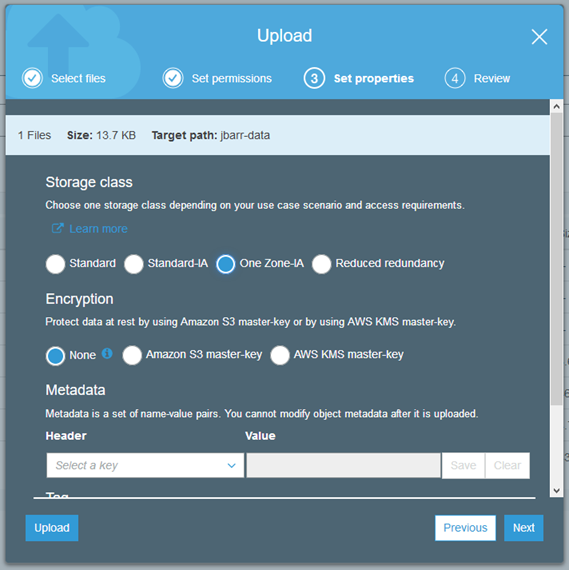
Task: Return to the Set permissions step
Action: pos(232,79)
